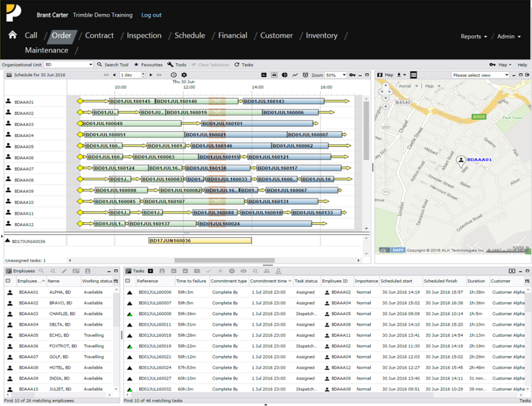Click the Home icon in navigation bar
This screenshot has width=532, height=406.
pos(12,35)
